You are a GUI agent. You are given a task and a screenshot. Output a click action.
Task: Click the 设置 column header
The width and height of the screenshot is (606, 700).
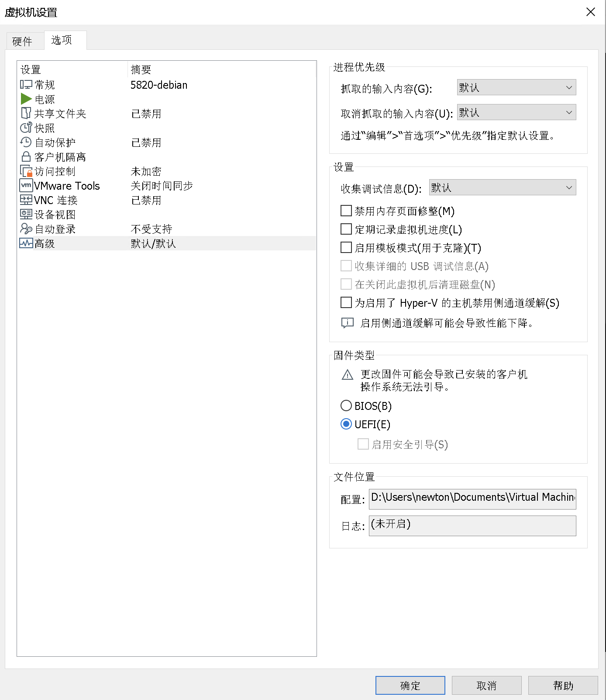[x=72, y=69]
